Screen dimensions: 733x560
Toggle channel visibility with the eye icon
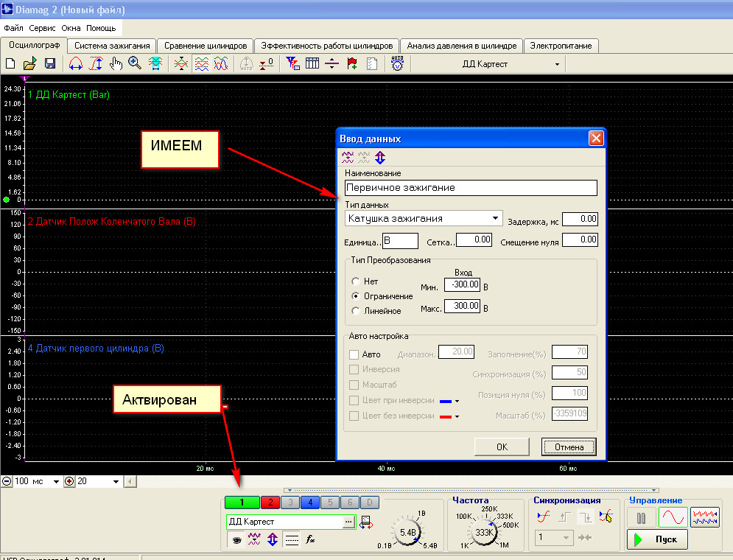237,540
